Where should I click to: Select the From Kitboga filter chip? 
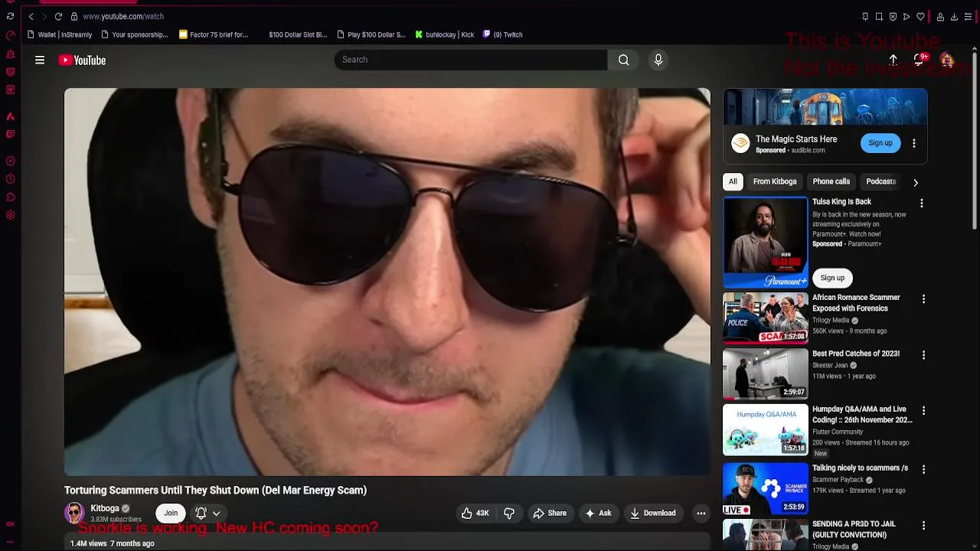pos(775,181)
